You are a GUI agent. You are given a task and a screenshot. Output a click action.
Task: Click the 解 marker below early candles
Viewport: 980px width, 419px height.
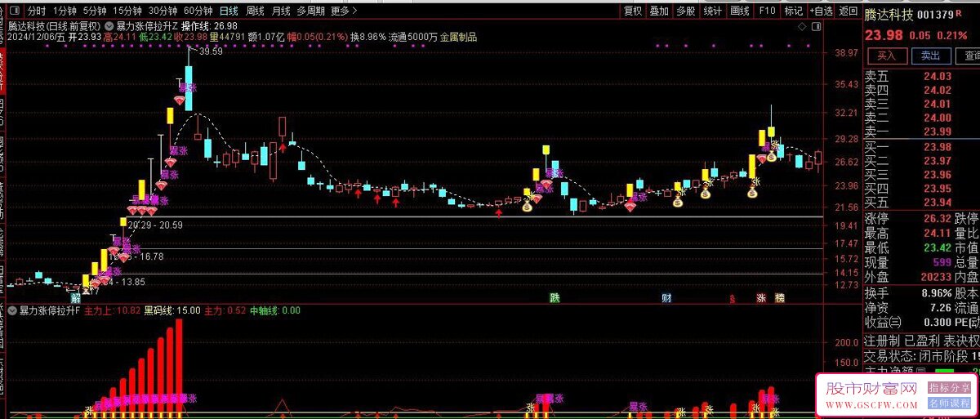click(x=74, y=298)
